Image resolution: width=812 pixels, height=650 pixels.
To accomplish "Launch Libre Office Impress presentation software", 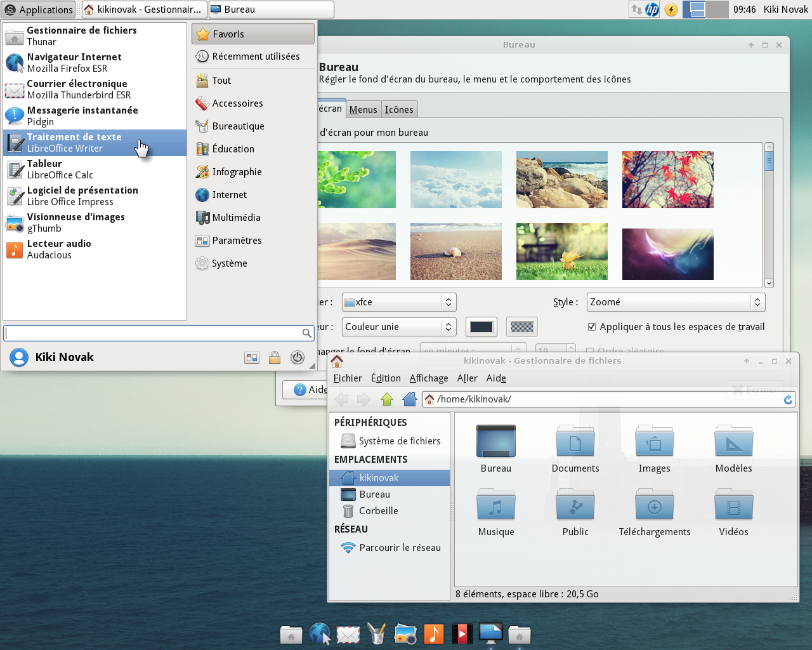I will click(95, 196).
